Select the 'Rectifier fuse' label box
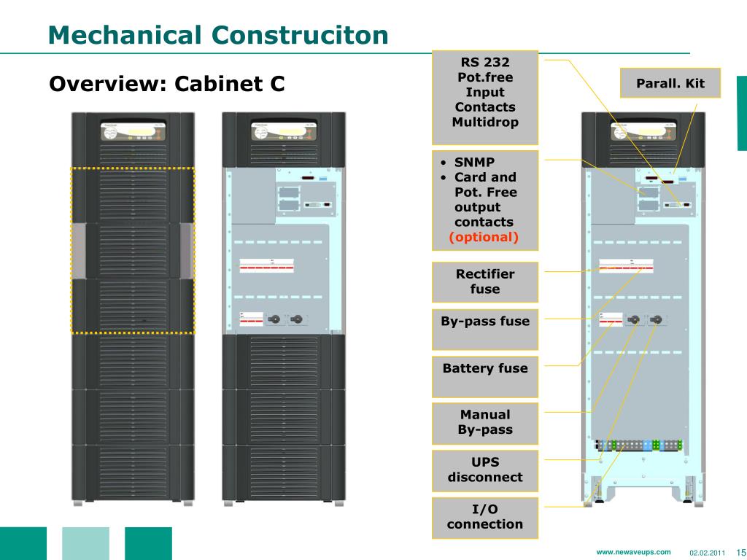 pyautogui.click(x=485, y=282)
